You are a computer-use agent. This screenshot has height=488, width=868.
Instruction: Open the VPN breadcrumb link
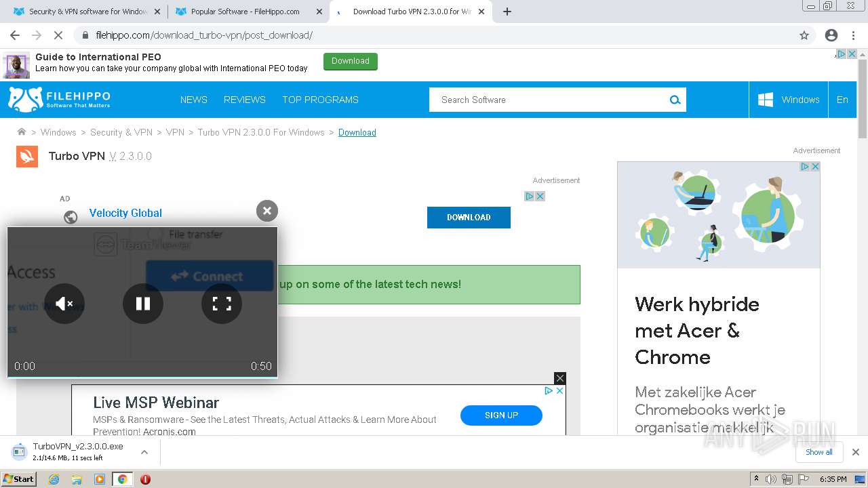tap(175, 132)
